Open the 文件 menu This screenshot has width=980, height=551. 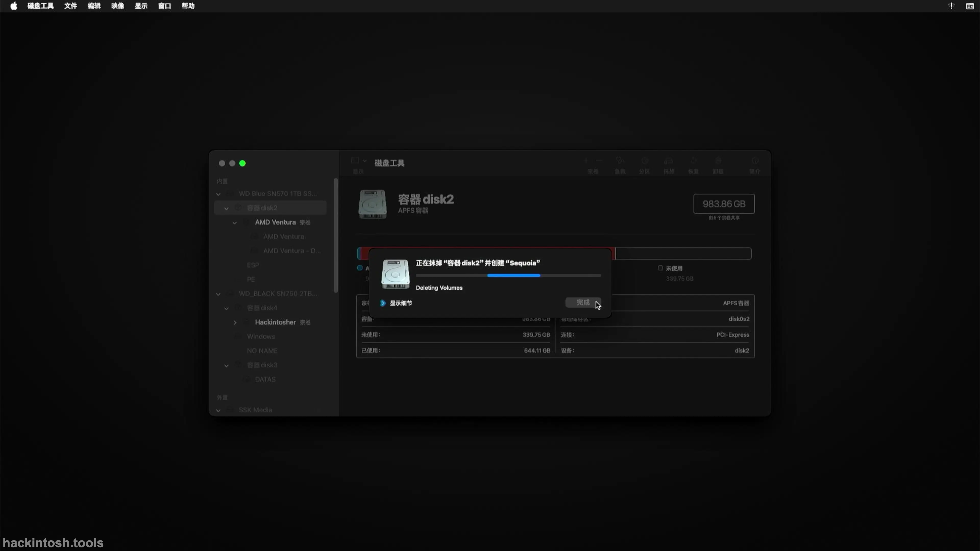tap(70, 6)
